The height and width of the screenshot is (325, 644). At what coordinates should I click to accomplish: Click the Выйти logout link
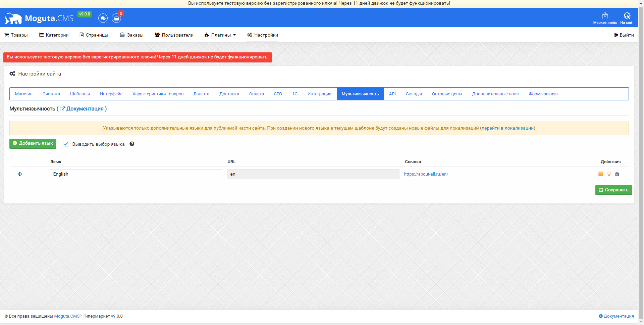[624, 35]
